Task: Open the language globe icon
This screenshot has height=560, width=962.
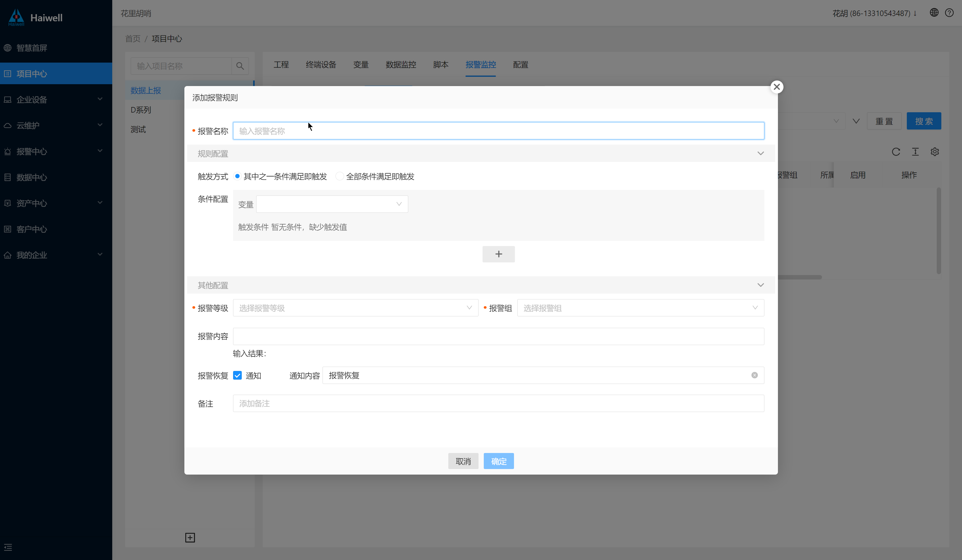Action: point(934,13)
